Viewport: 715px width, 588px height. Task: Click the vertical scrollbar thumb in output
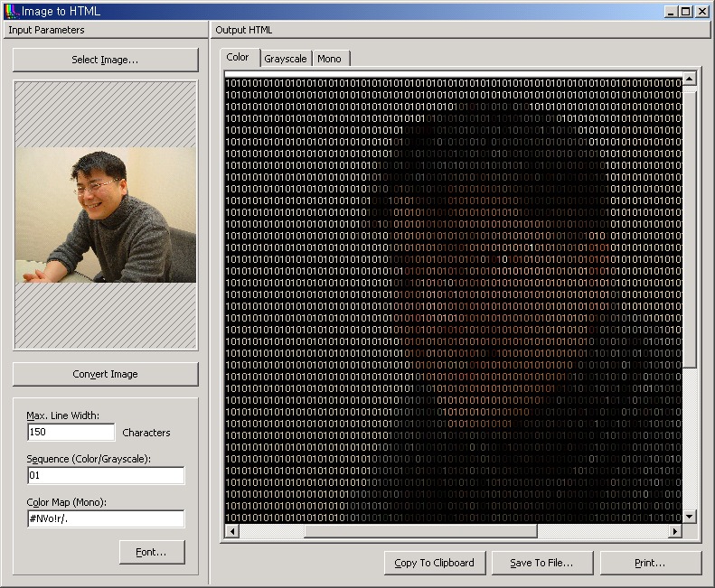coord(690,226)
